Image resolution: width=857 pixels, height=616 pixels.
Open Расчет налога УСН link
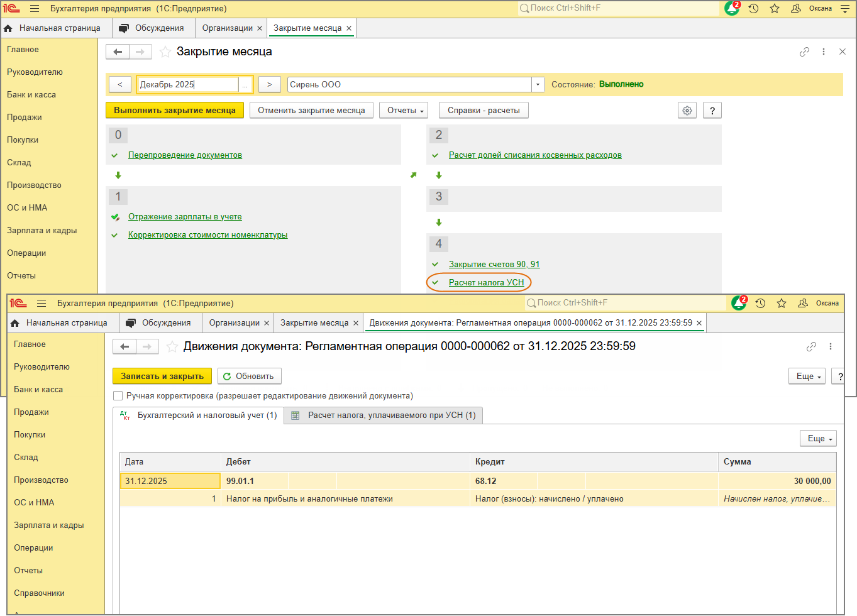tap(486, 283)
